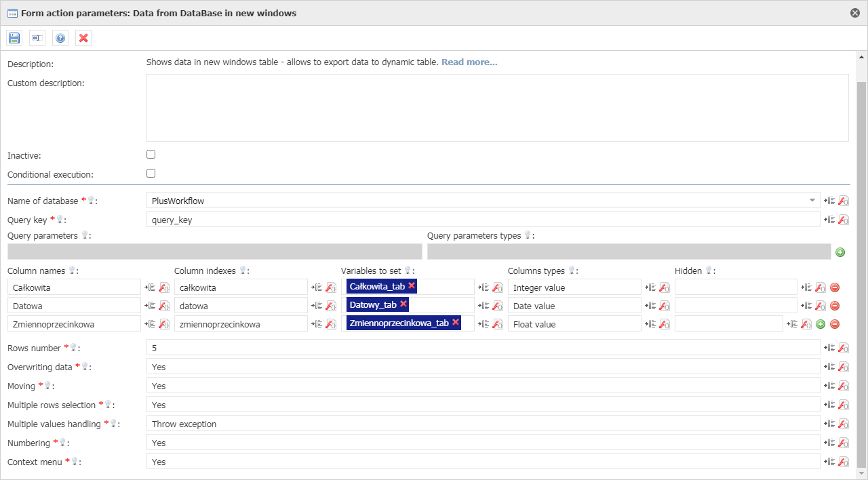
Task: Click the function icon for Rows number
Action: [844, 348]
